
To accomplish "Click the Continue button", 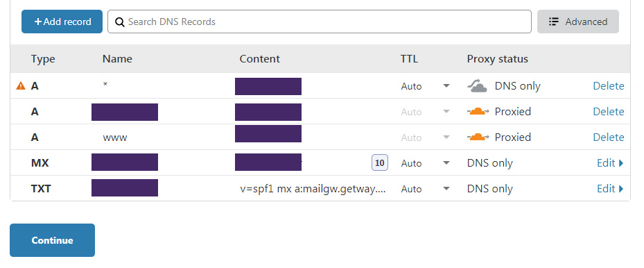I will tap(52, 240).
